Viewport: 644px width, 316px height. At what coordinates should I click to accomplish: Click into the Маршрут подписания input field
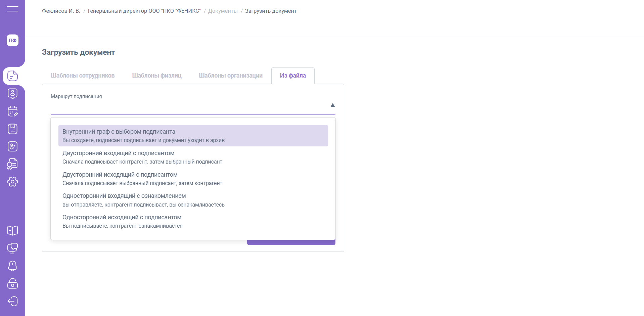pos(188,106)
